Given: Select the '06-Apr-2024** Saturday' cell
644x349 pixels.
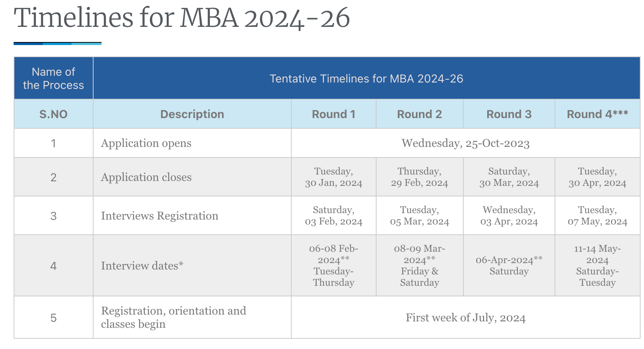Looking at the screenshot, I should tap(509, 266).
